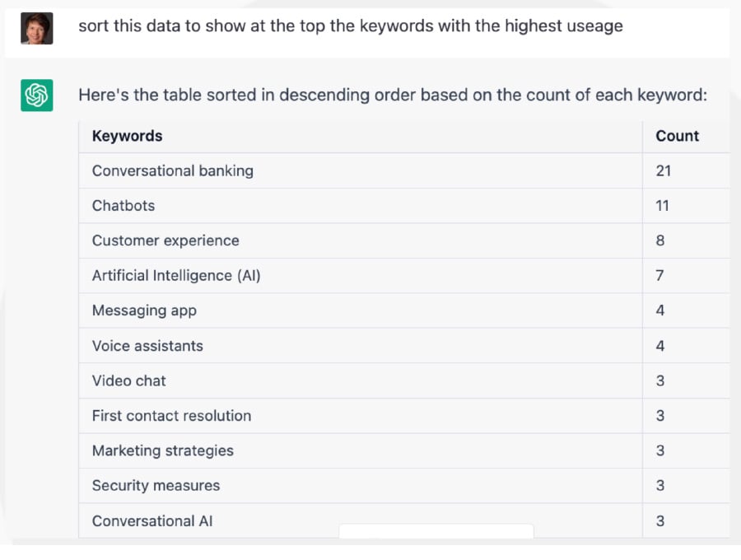Select the Conversational banking row
The image size is (741, 560).
tap(404, 170)
